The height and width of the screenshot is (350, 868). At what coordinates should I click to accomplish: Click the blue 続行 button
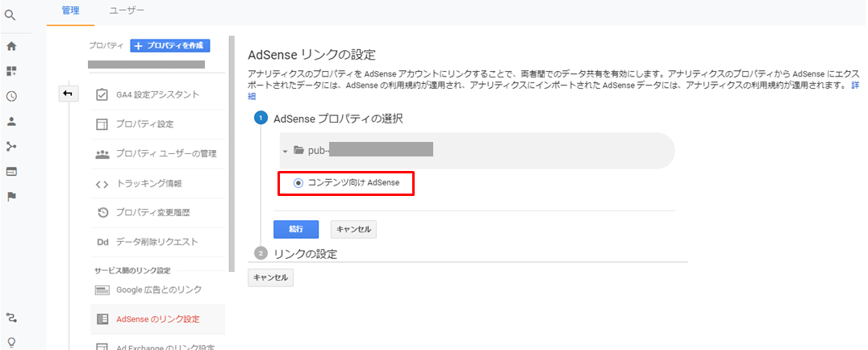(x=296, y=229)
